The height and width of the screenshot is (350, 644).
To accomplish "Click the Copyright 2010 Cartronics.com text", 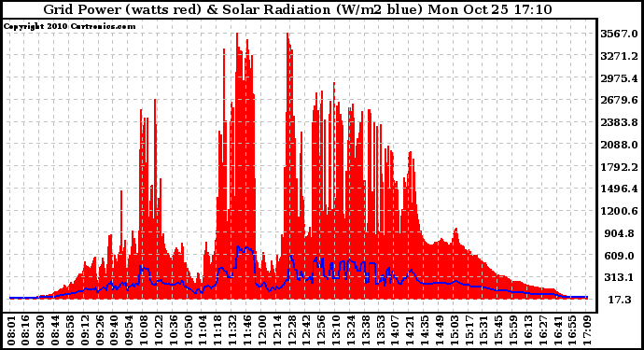I will (69, 27).
